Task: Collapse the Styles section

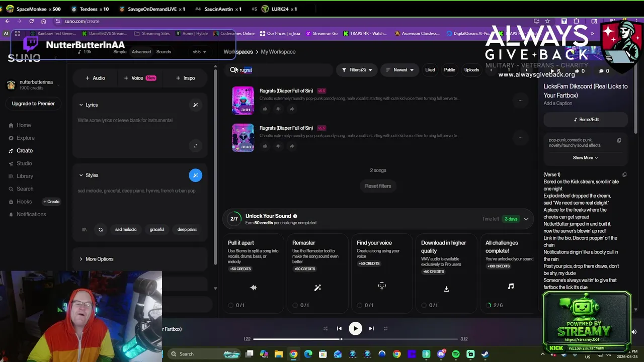Action: coord(89,175)
